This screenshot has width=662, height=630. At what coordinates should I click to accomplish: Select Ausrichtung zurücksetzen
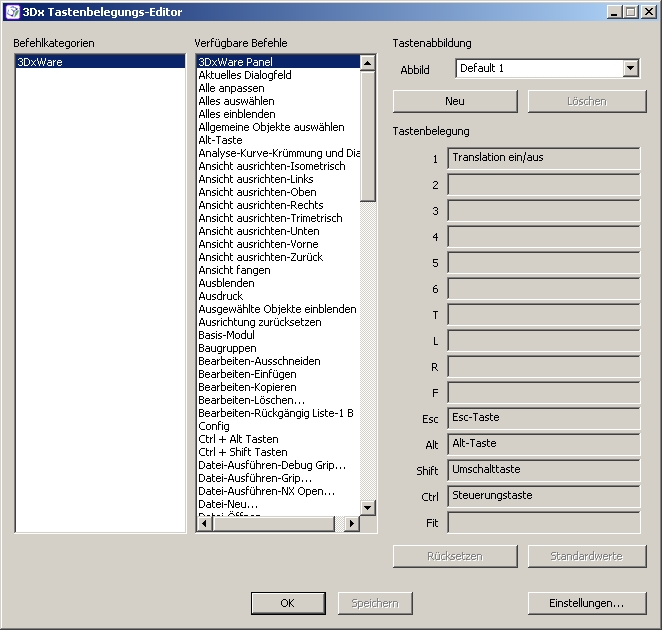278,322
